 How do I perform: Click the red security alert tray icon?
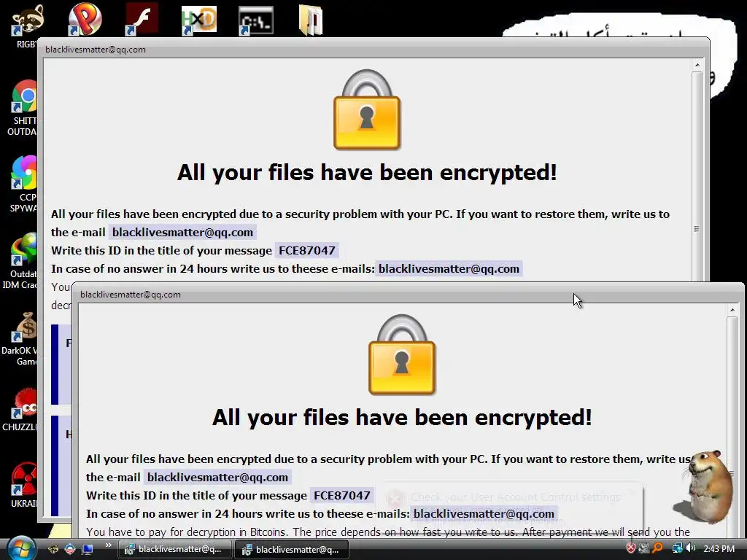pos(631,548)
